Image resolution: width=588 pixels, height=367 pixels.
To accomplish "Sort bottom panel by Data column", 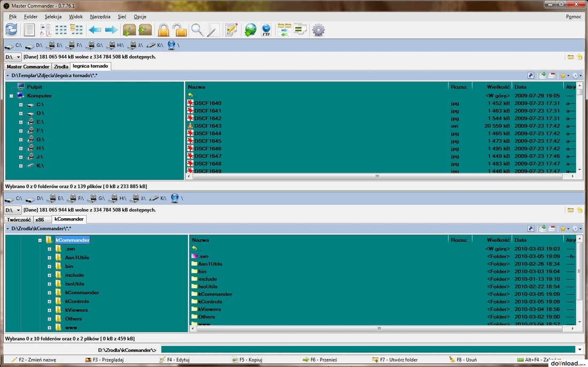I will pos(537,240).
